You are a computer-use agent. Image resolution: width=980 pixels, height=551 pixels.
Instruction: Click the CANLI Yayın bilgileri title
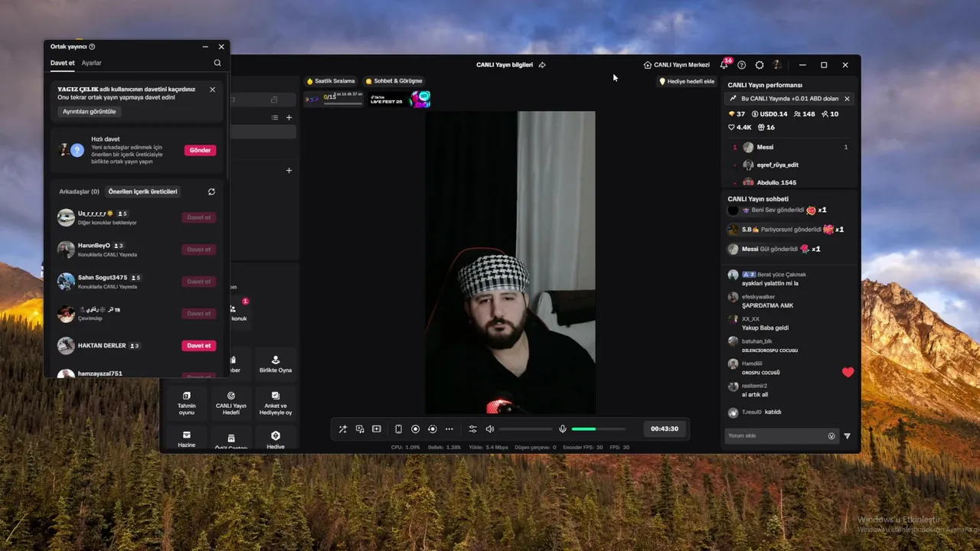click(x=505, y=65)
